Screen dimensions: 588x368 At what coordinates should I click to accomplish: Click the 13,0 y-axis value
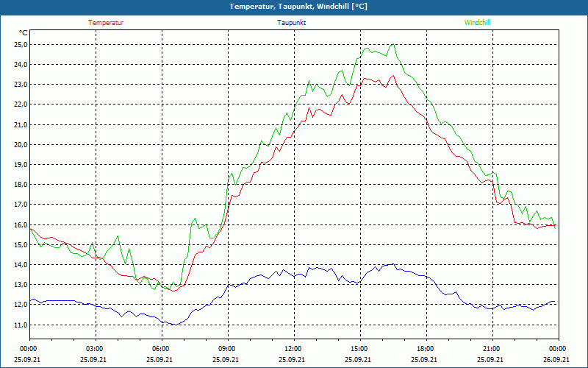pyautogui.click(x=21, y=285)
